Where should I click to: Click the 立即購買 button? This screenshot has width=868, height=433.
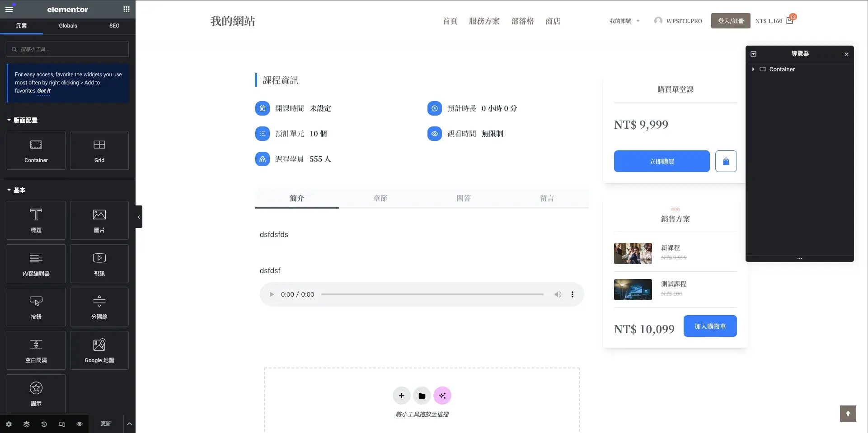tap(662, 161)
